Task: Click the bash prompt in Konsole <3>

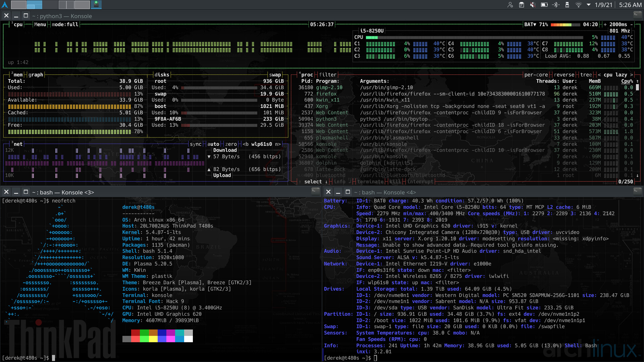Action: point(25,358)
